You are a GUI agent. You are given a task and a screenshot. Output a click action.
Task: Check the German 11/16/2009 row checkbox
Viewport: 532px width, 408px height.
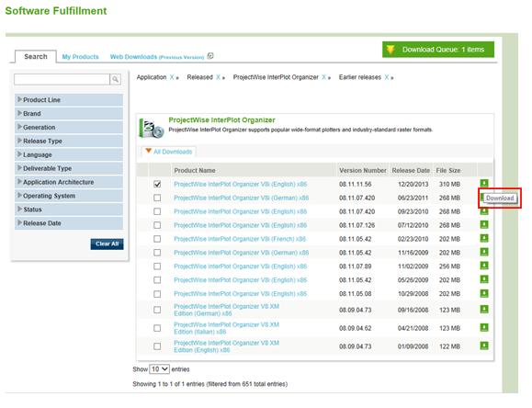tap(157, 253)
